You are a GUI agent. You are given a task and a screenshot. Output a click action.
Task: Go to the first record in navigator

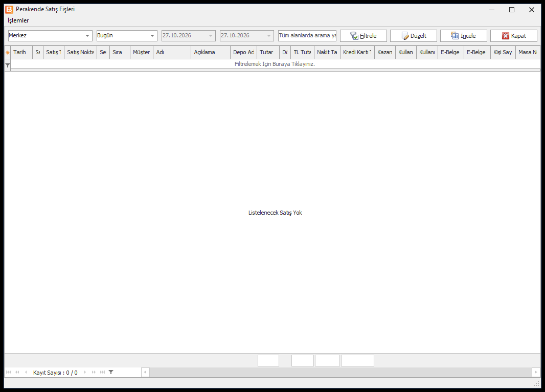[8, 372]
